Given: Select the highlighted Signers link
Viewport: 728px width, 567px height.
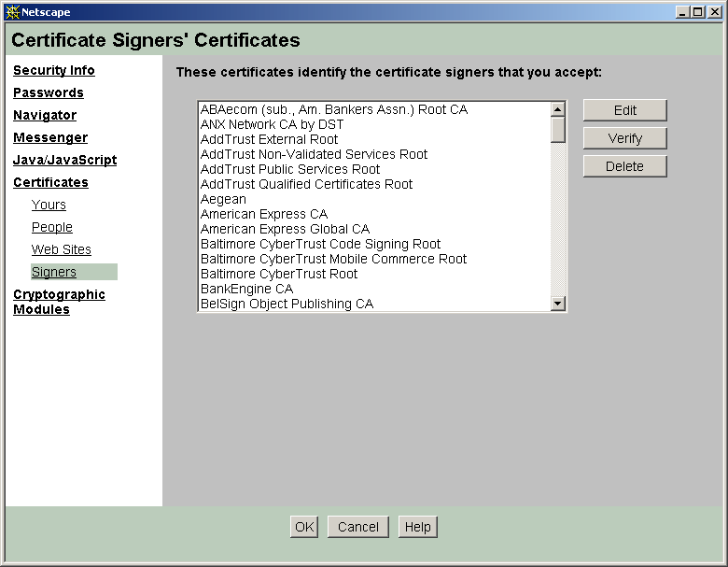Looking at the screenshot, I should tap(54, 272).
